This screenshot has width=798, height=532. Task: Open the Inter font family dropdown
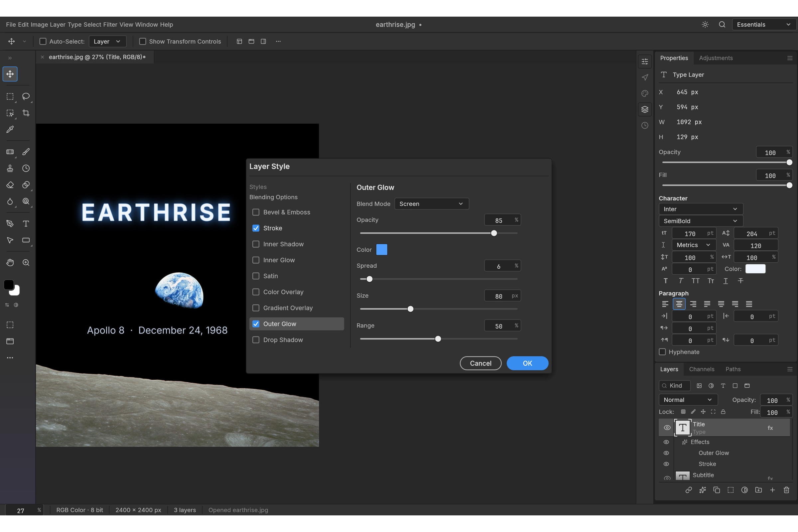coord(701,209)
